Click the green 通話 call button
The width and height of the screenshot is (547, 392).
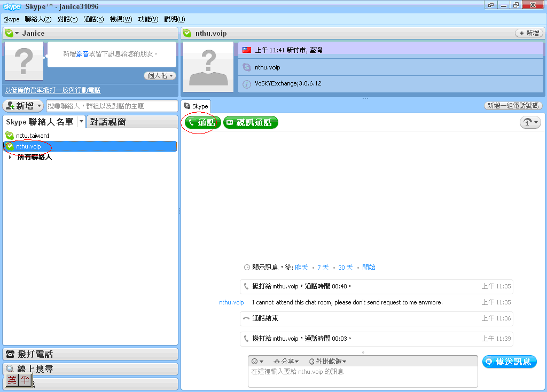(202, 122)
